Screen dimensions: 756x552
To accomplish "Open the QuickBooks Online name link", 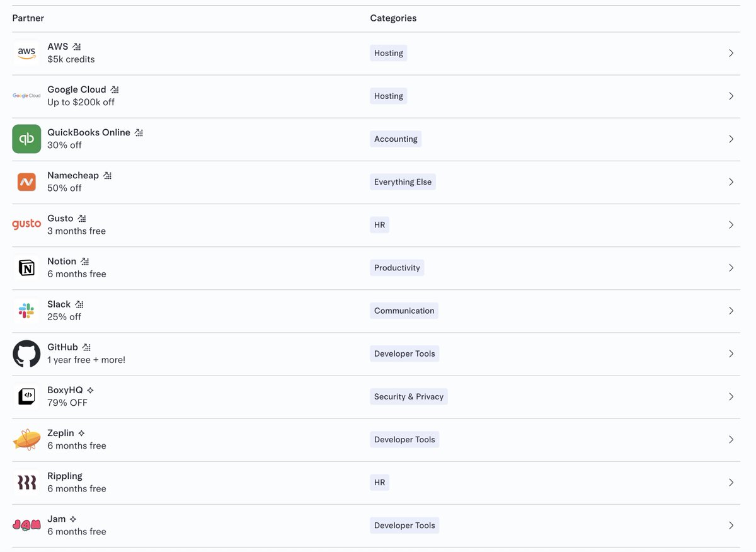I will (89, 132).
